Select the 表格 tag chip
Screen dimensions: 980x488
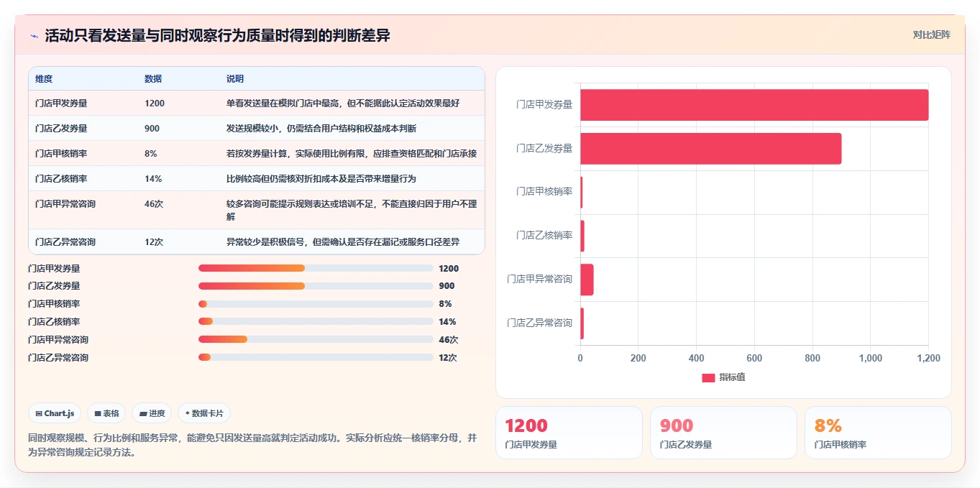106,413
